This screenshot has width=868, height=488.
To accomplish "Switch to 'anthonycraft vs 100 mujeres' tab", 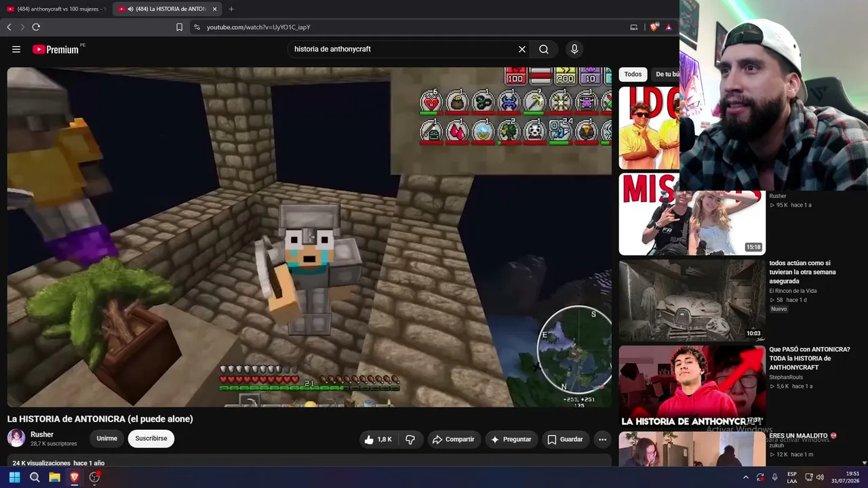I will [x=56, y=9].
